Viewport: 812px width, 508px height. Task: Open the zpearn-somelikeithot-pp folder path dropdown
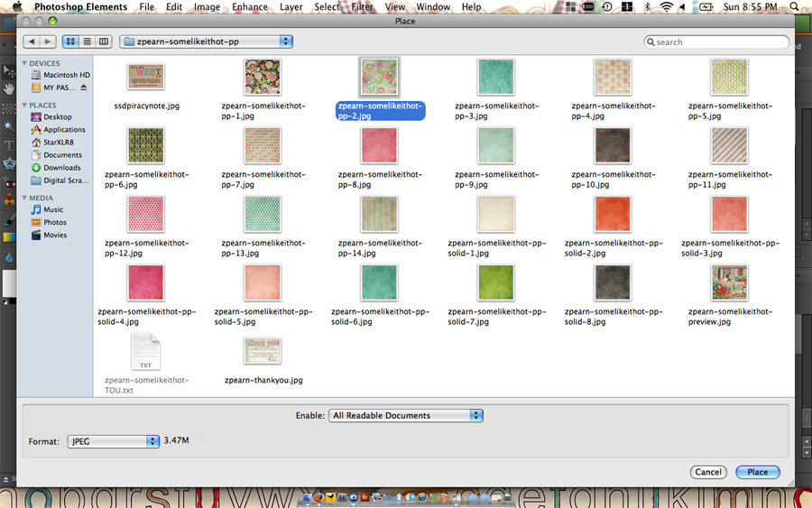point(207,42)
